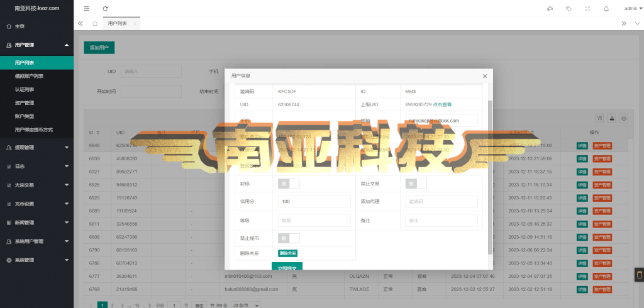Open the table column filter icon
The width and height of the screenshot is (644, 308).
coord(600,118)
